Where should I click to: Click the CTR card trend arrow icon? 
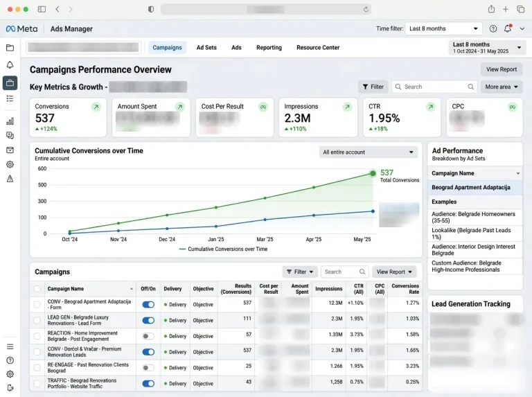pos(430,107)
